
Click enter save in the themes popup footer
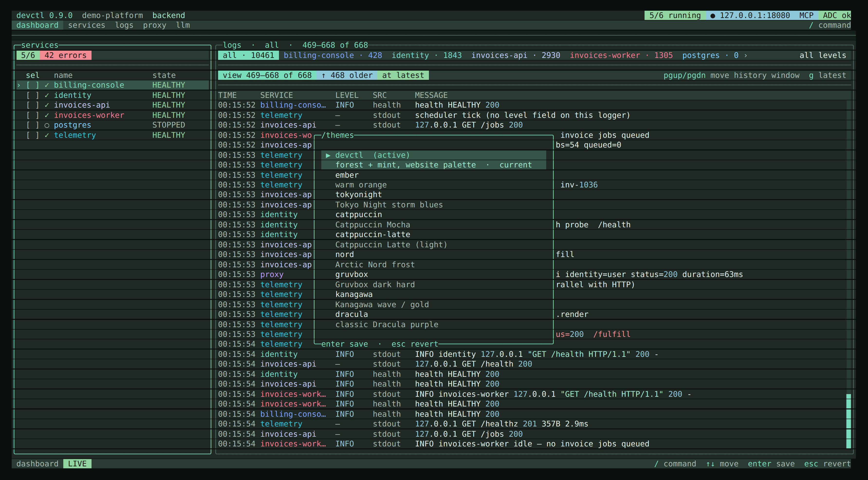click(x=344, y=344)
